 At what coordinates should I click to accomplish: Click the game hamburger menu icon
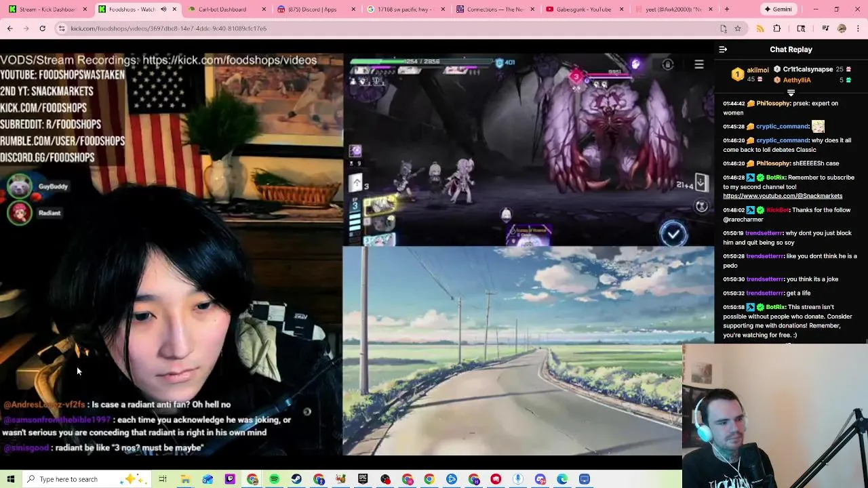click(x=699, y=64)
